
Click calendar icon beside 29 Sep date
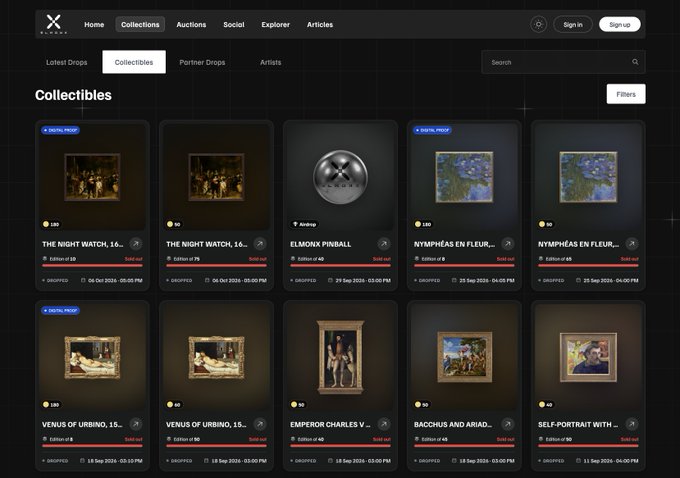(330, 280)
